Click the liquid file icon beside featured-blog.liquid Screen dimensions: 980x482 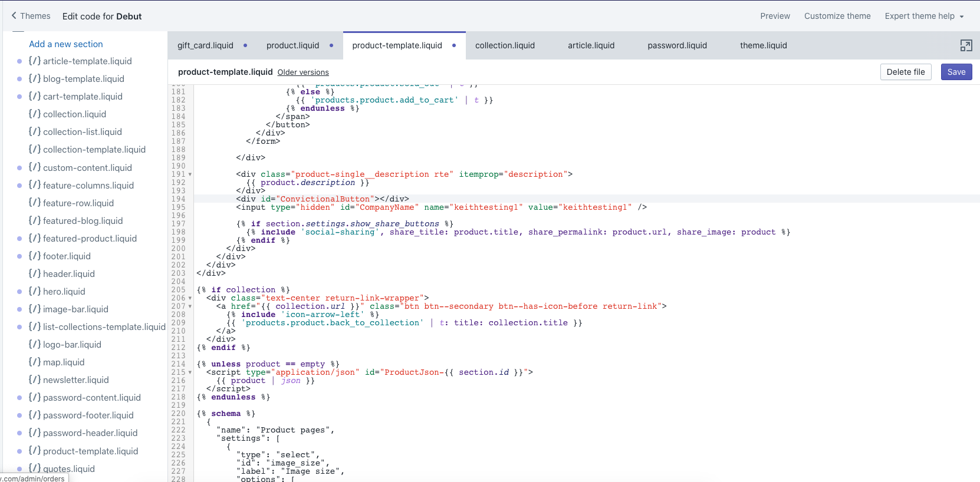[35, 220]
